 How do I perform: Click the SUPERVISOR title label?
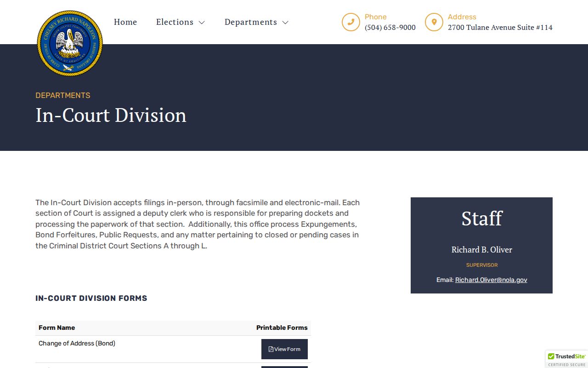[482, 265]
